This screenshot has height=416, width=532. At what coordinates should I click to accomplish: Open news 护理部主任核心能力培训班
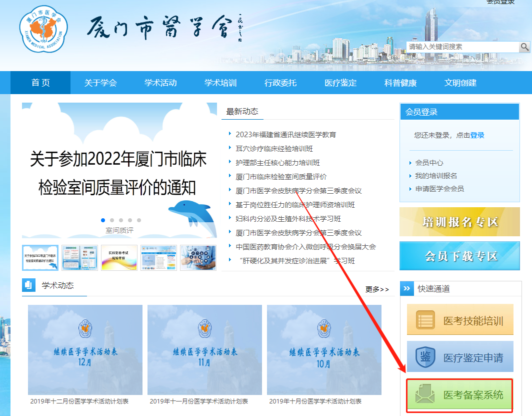[x=277, y=163]
